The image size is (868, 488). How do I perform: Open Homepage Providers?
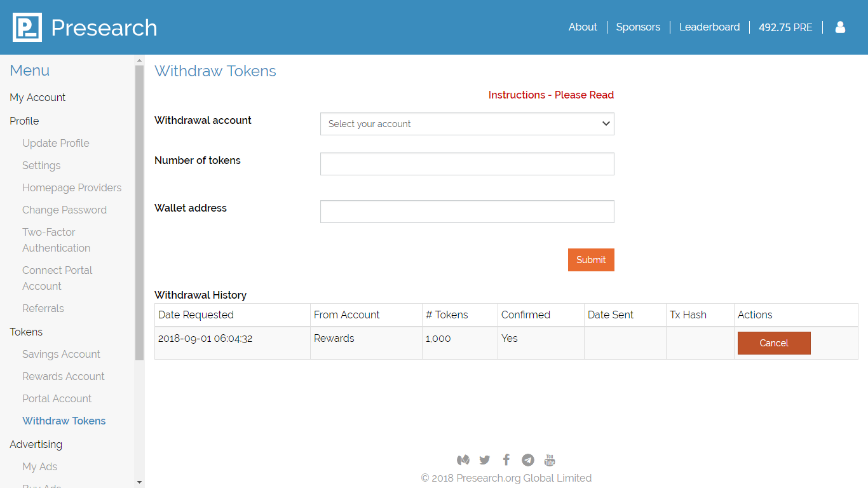click(x=72, y=187)
